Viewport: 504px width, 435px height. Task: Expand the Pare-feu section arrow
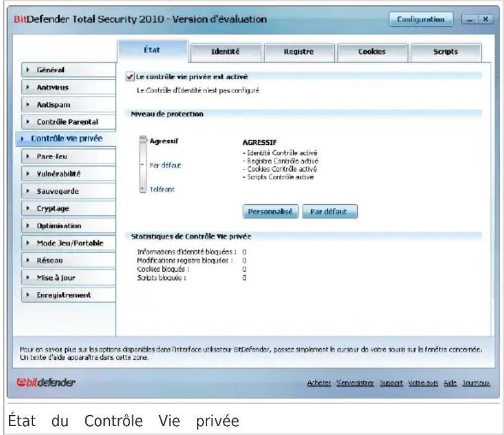28,156
